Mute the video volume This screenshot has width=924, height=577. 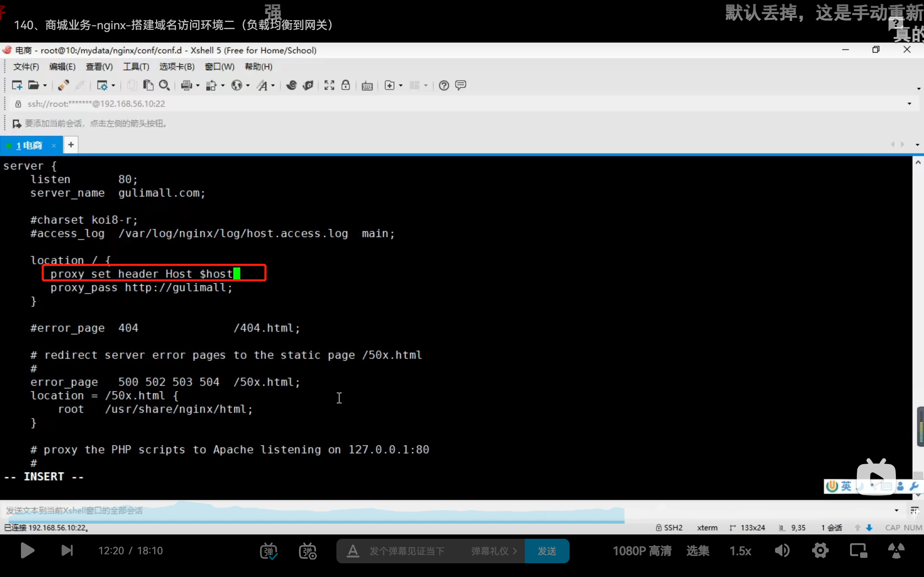click(x=782, y=551)
